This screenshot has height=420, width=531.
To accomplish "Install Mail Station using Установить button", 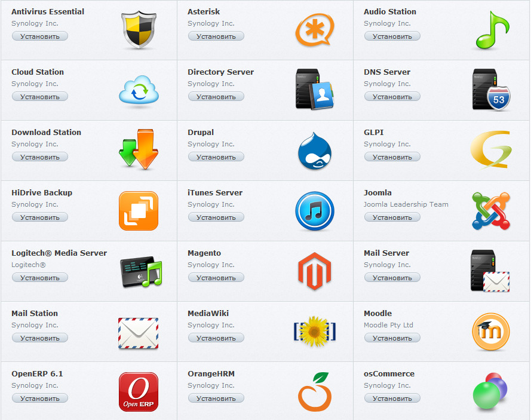I will click(40, 338).
